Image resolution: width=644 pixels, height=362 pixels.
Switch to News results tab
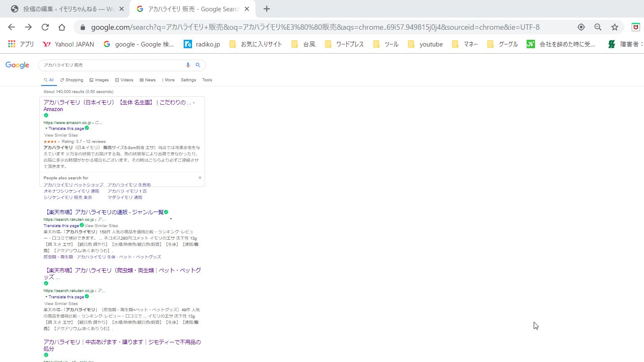tap(148, 80)
